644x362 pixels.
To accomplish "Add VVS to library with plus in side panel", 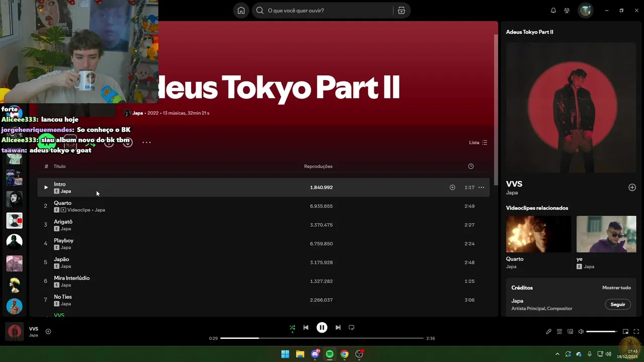I will coord(632,188).
